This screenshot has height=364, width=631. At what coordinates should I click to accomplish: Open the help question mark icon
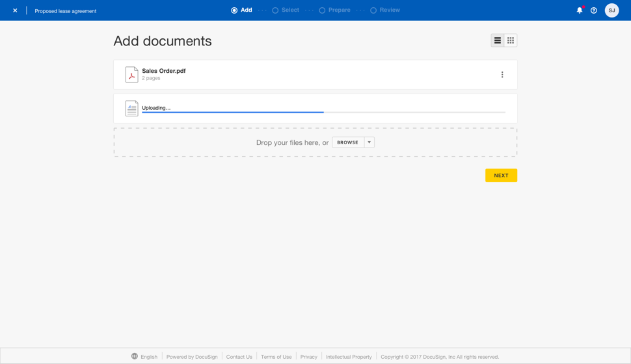[x=593, y=10]
